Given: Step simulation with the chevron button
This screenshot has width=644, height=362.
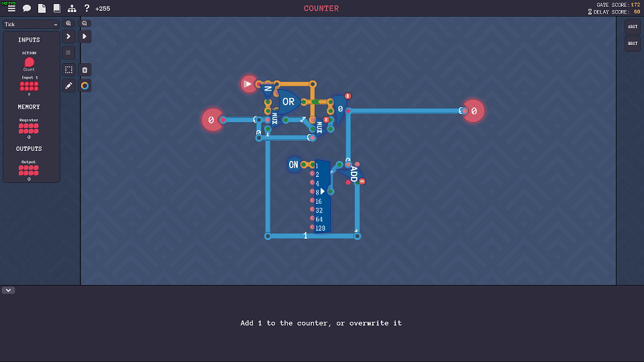Looking at the screenshot, I should pyautogui.click(x=68, y=36).
